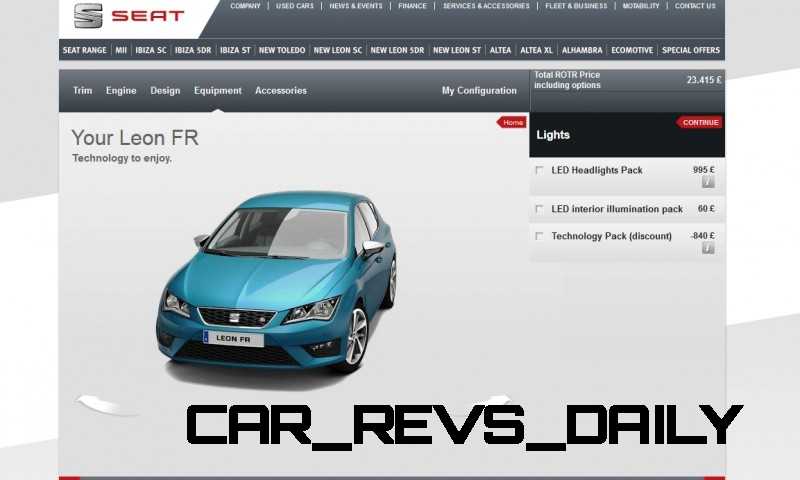Screen dimensions: 800x480
Task: Select the Equipment tab
Action: pyautogui.click(x=217, y=90)
